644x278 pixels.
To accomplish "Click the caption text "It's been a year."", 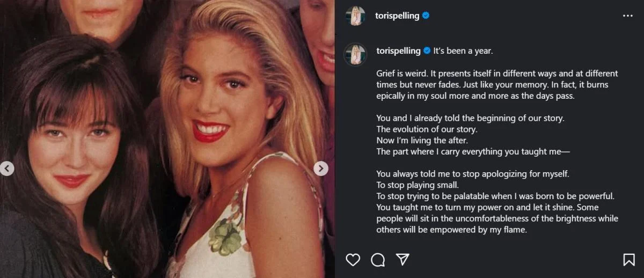I will (x=463, y=51).
